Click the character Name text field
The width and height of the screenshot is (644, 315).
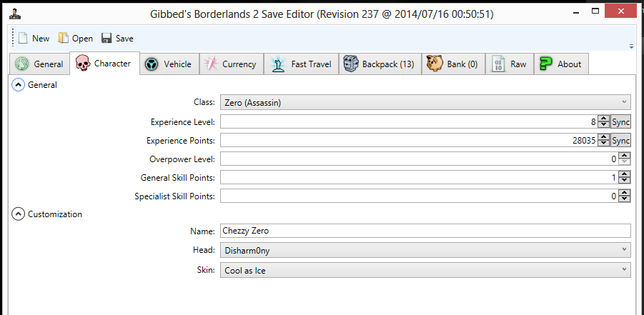(425, 231)
